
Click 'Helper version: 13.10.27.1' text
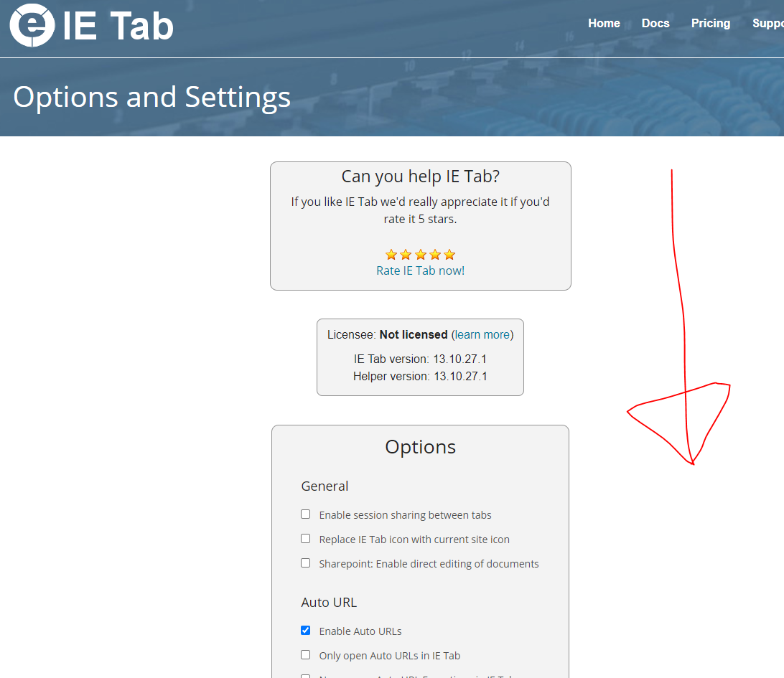420,376
